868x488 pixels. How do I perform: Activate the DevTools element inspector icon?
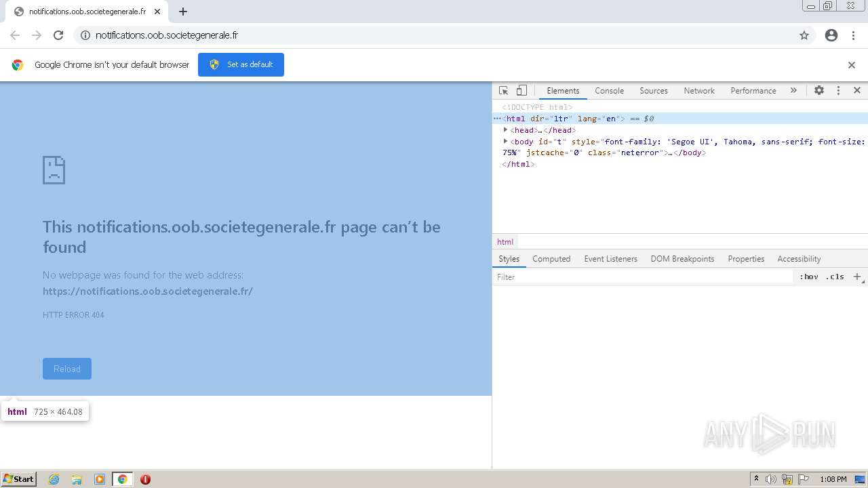504,90
